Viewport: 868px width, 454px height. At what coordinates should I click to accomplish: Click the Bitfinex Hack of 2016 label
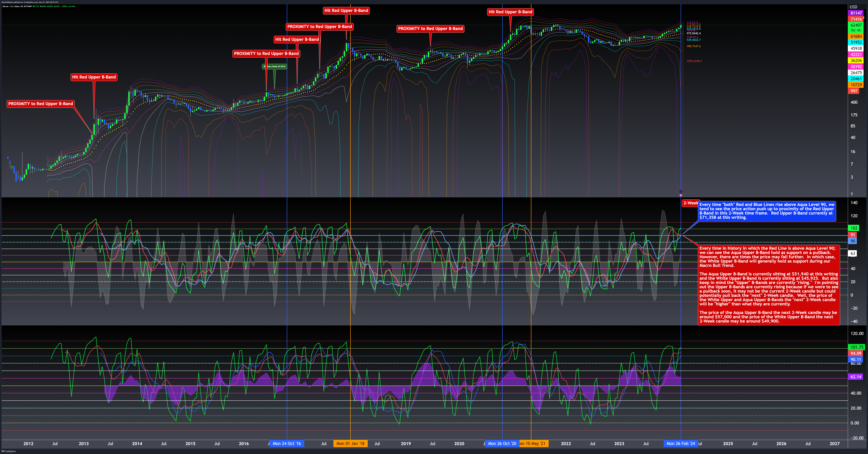click(275, 66)
